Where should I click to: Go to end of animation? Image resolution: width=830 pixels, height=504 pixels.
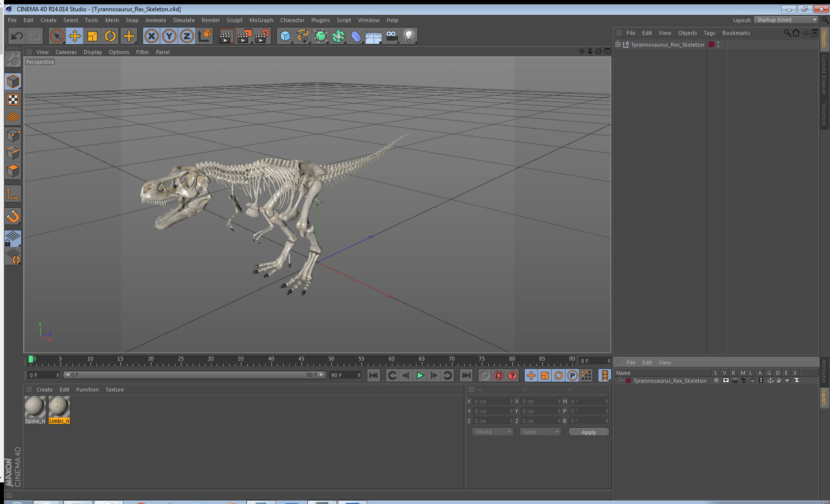coord(466,375)
